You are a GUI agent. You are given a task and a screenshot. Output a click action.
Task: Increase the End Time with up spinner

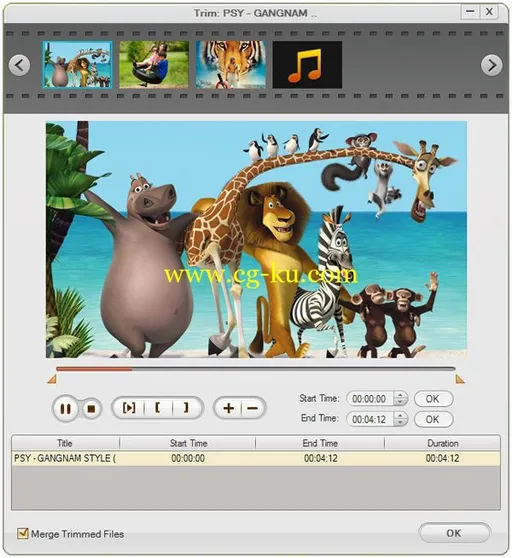(401, 416)
